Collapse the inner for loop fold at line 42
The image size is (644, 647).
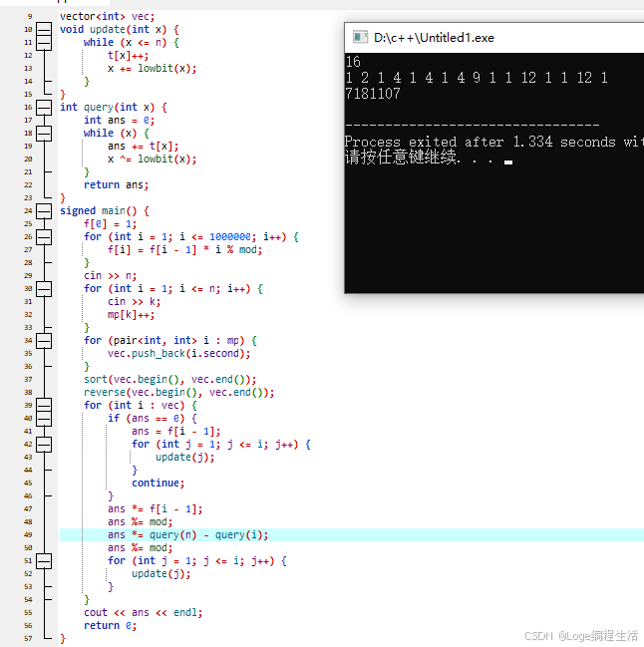(44, 445)
